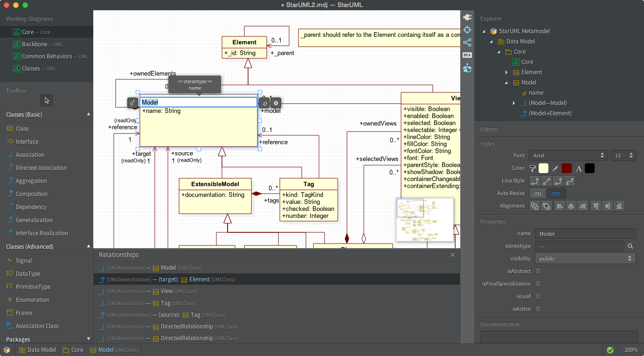Toggle the isActive checkbox
Viewport: 644px width, 356px height.
coord(538,309)
